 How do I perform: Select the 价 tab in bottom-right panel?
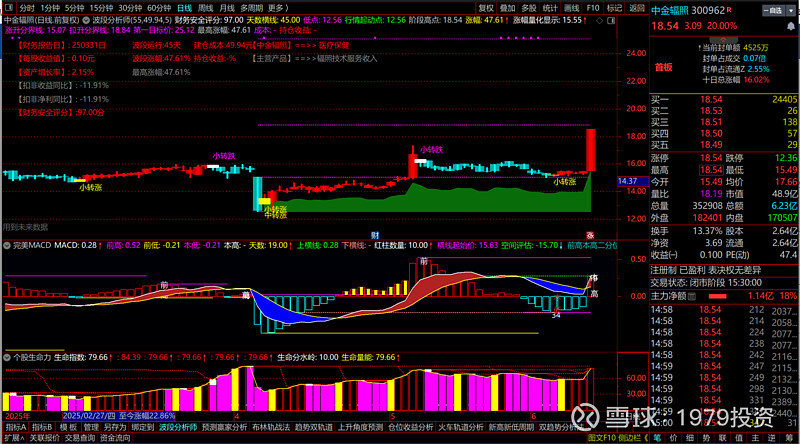673,438
